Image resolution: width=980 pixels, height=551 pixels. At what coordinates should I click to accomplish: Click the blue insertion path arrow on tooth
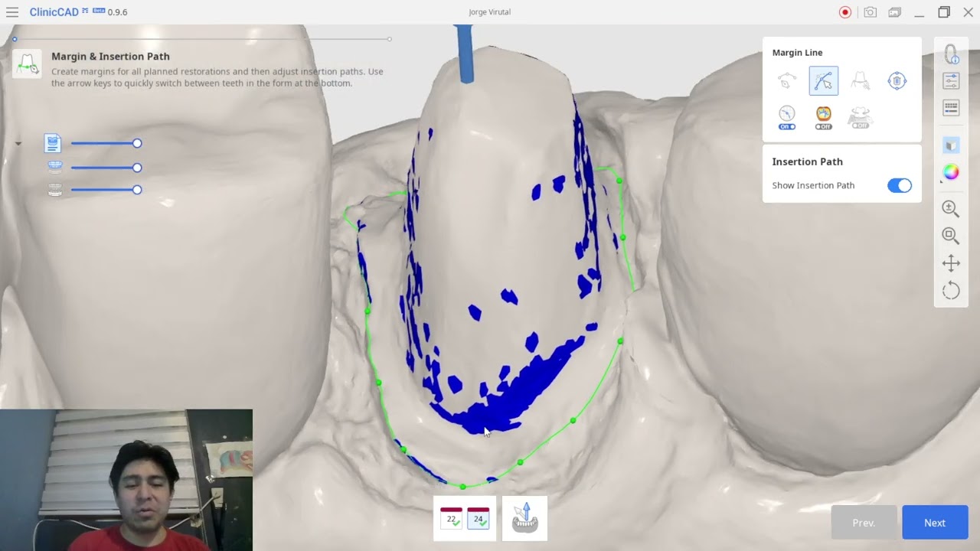(465, 54)
